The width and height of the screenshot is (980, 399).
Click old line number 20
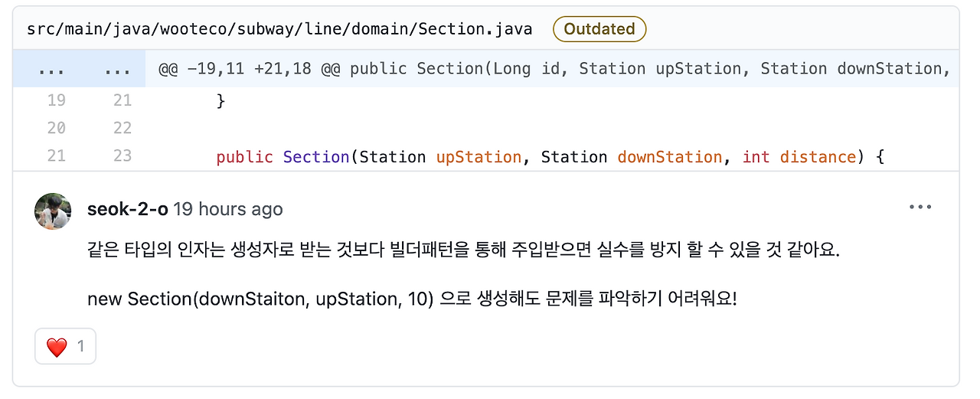pyautogui.click(x=56, y=128)
